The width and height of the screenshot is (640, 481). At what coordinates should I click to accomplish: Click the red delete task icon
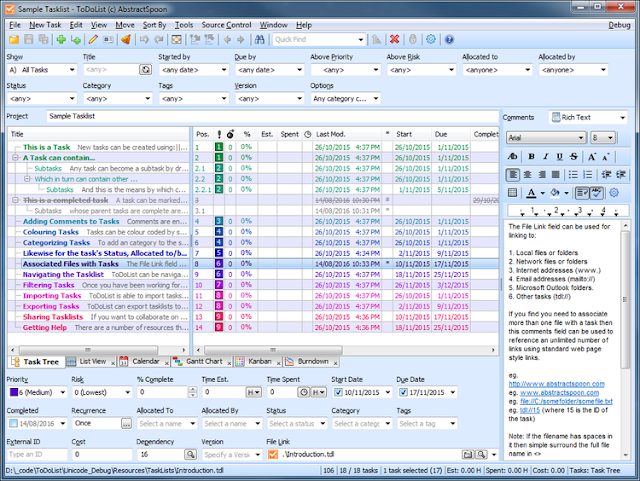point(394,39)
